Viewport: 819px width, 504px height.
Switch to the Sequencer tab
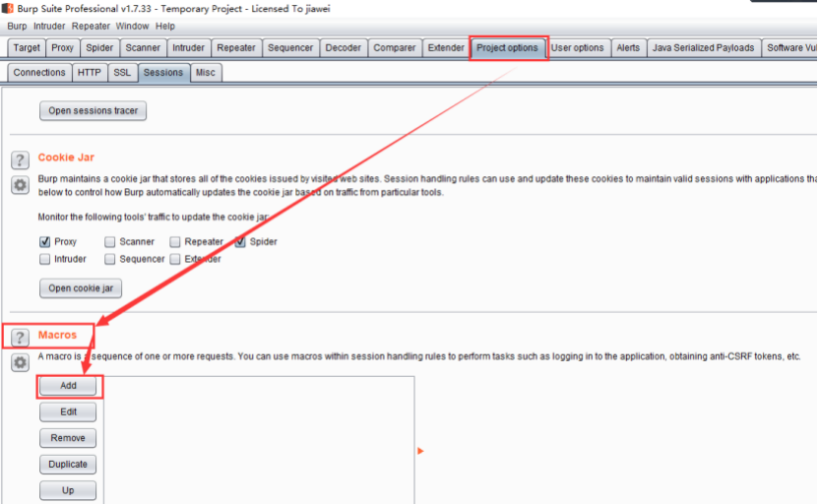(x=290, y=47)
